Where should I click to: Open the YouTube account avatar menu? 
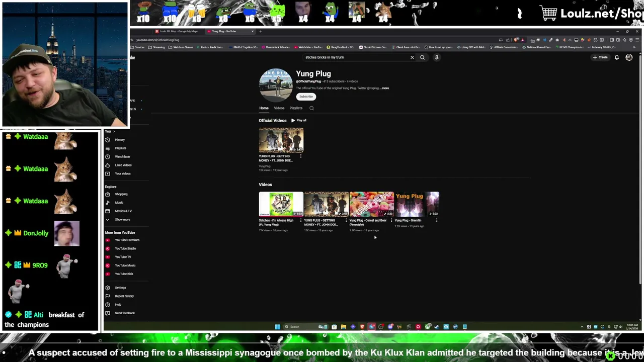[x=629, y=57]
